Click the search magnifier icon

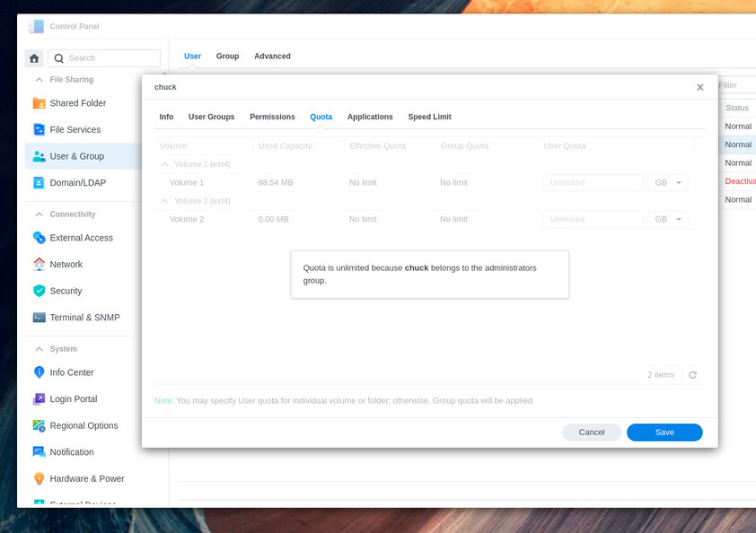coord(59,58)
